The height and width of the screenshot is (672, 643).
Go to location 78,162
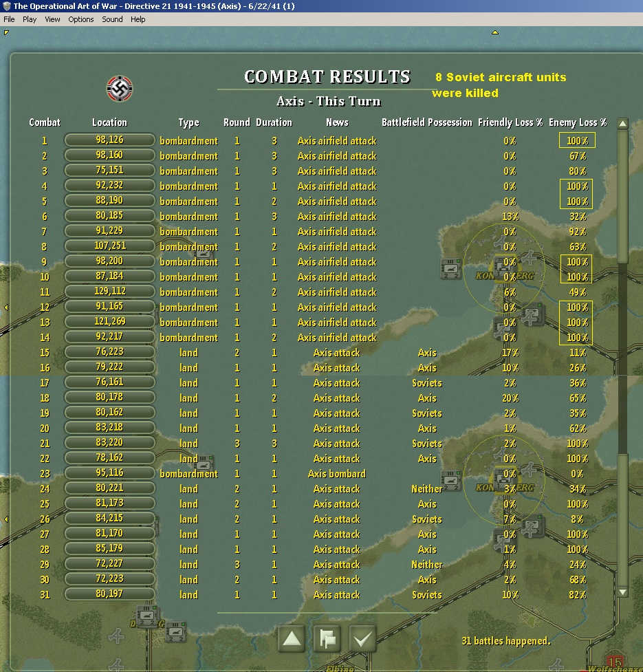pyautogui.click(x=109, y=458)
